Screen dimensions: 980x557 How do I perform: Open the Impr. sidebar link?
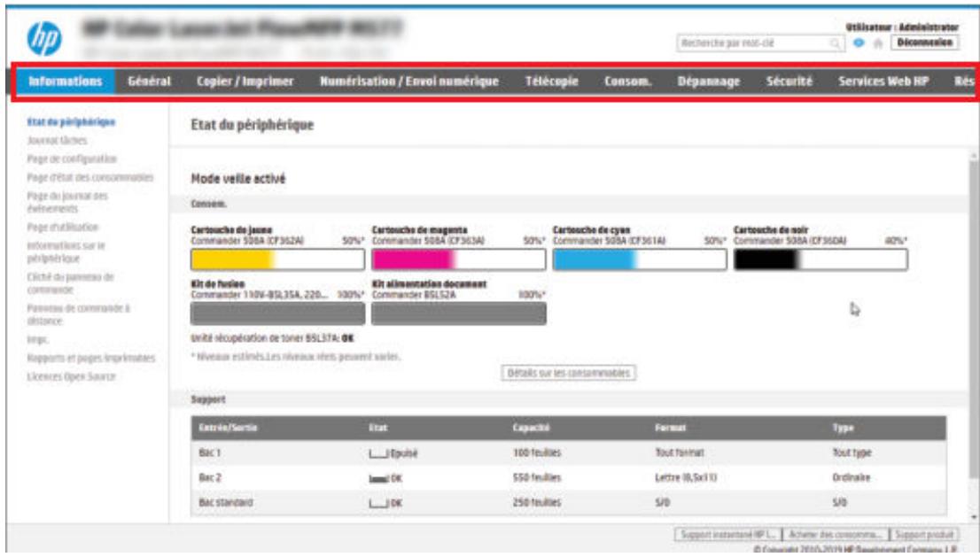coord(37,340)
